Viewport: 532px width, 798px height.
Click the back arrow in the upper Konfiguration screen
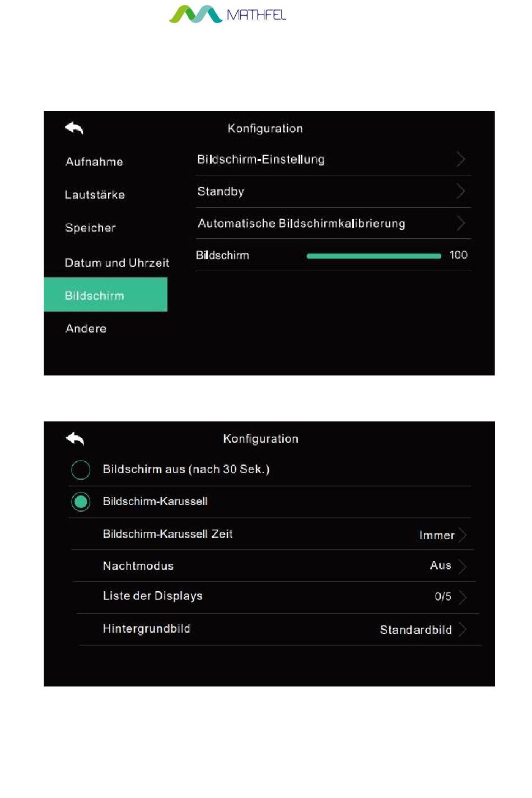[74, 128]
